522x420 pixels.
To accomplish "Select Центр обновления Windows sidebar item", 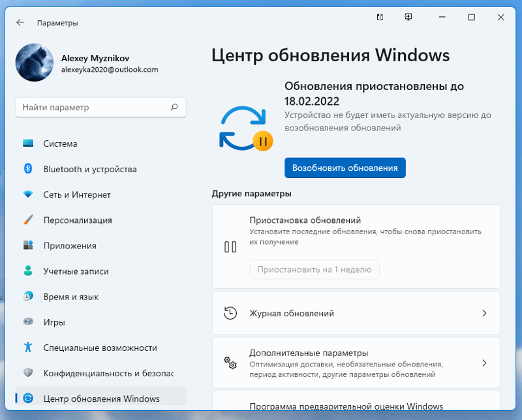I will click(x=101, y=397).
